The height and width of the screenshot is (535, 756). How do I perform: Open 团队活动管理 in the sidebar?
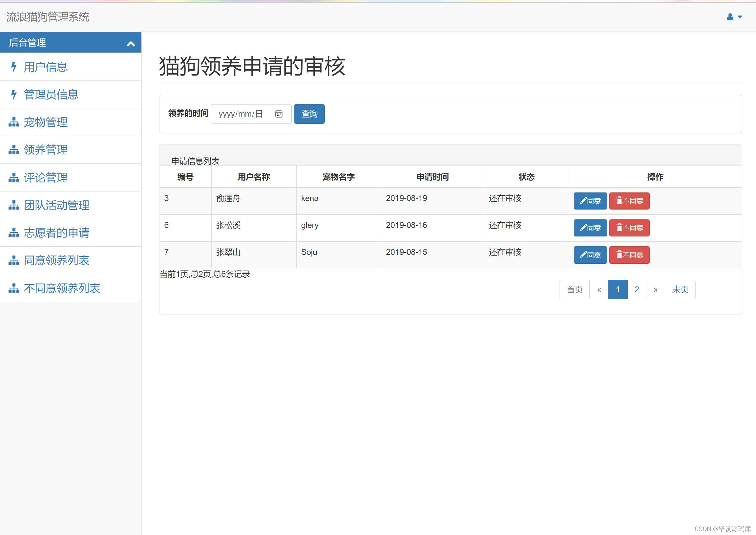(x=71, y=205)
